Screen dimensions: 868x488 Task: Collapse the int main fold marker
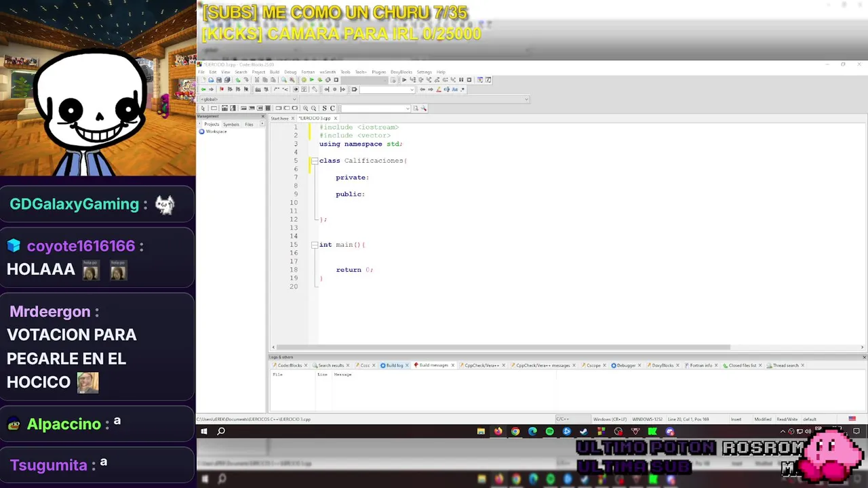314,245
